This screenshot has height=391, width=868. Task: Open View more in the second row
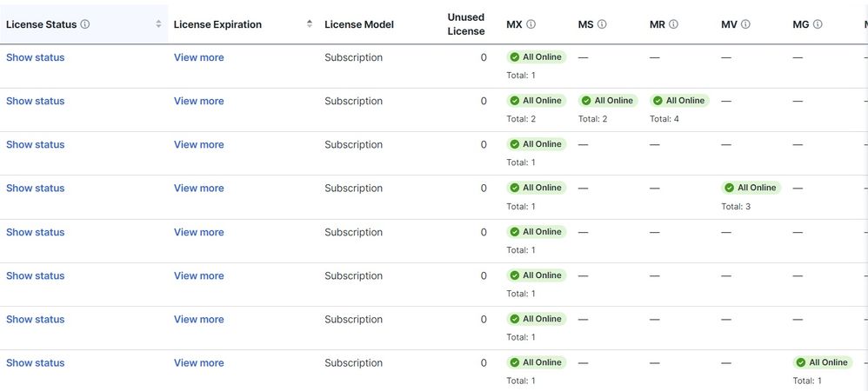(199, 101)
